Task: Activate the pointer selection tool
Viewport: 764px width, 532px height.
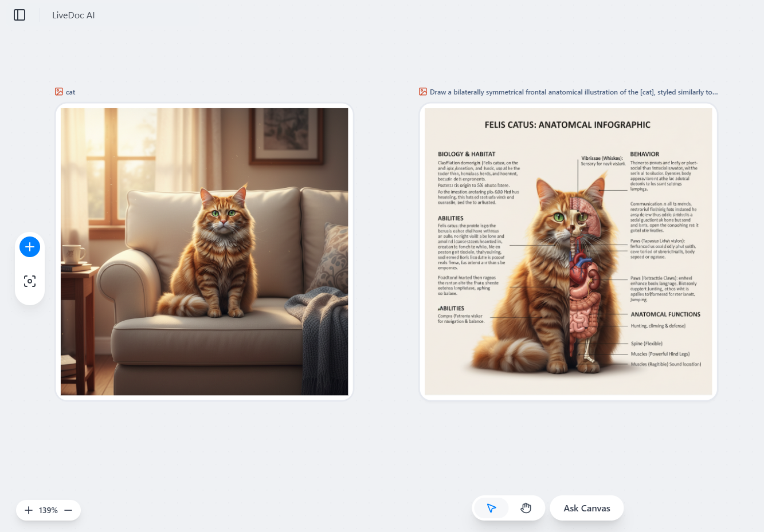Action: pos(491,507)
